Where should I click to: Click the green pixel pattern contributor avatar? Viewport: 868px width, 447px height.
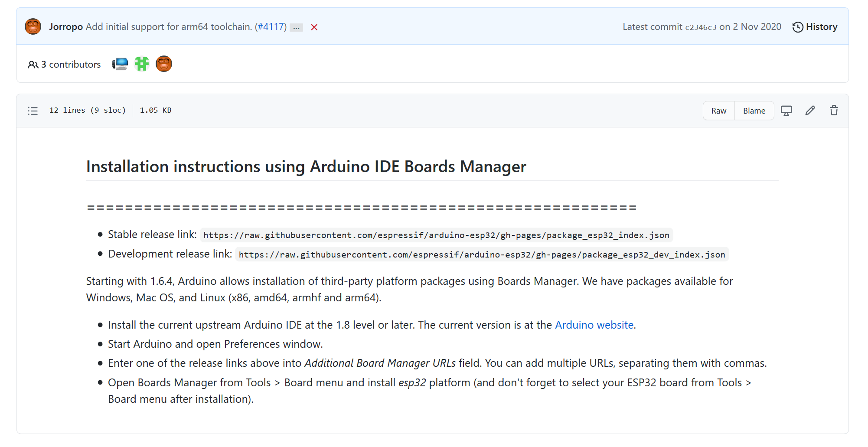click(x=142, y=64)
